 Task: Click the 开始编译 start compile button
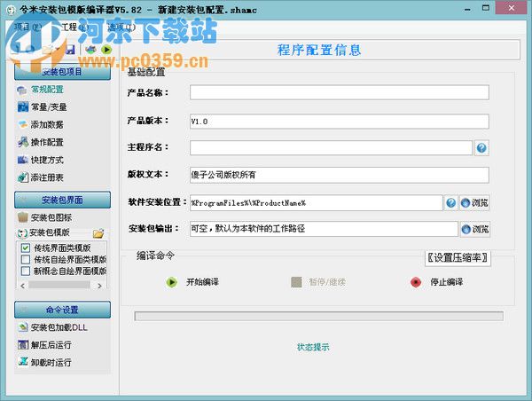(192, 282)
